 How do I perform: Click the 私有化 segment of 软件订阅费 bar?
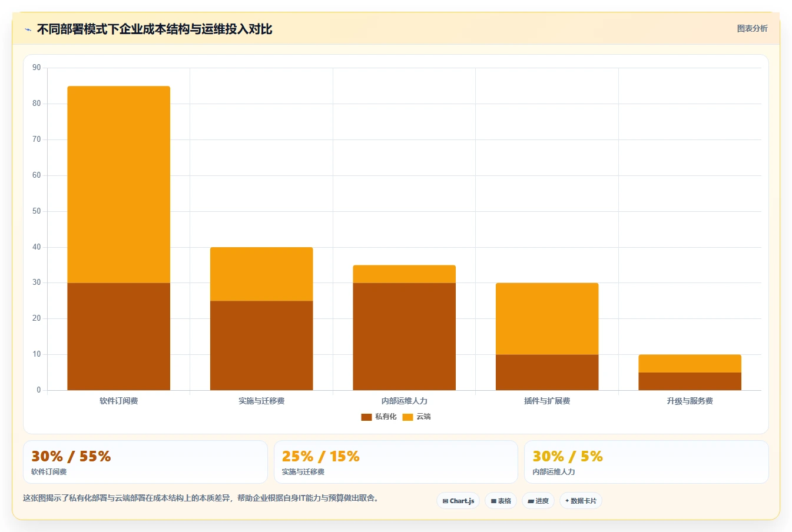[x=119, y=337]
